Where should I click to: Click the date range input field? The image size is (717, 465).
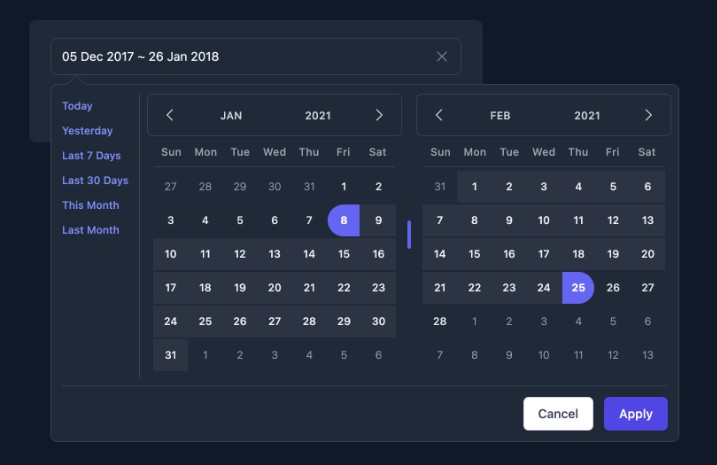(256, 57)
